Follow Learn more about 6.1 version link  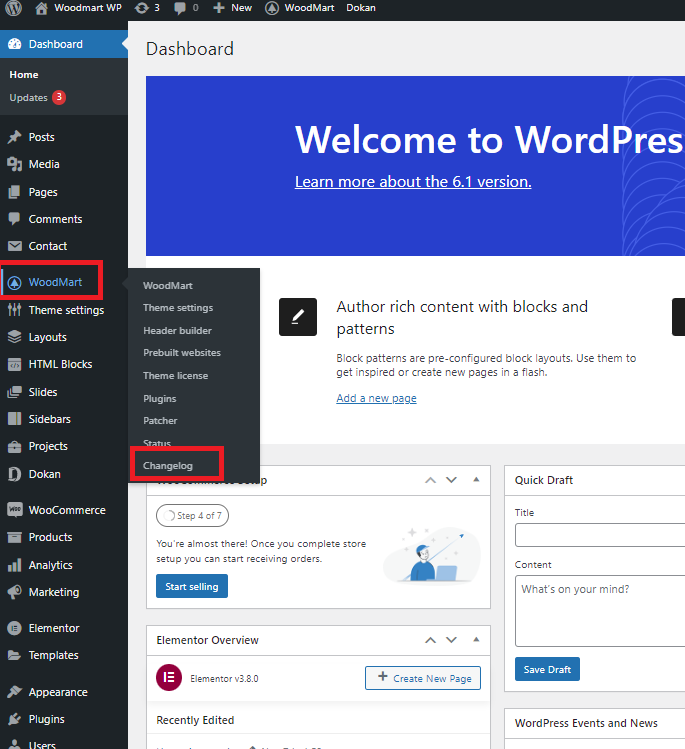tap(413, 182)
